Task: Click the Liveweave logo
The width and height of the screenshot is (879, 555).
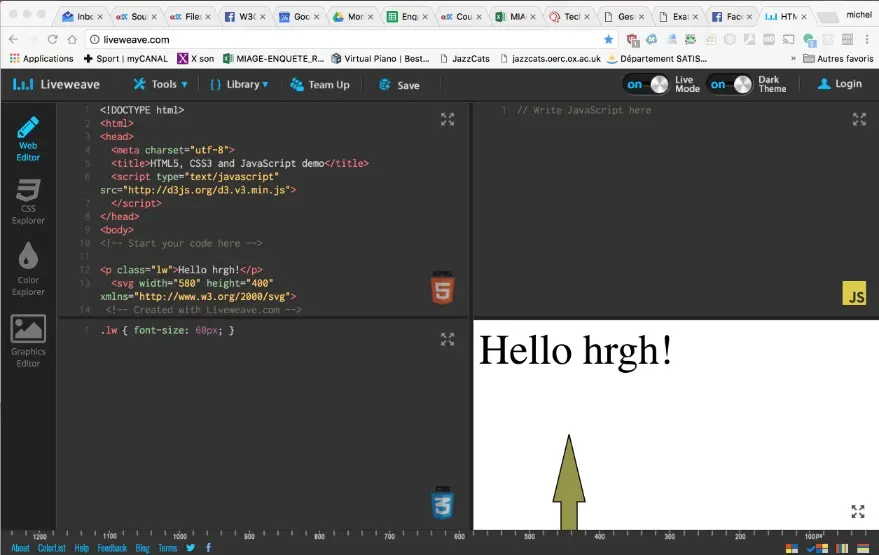Action: tap(56, 85)
